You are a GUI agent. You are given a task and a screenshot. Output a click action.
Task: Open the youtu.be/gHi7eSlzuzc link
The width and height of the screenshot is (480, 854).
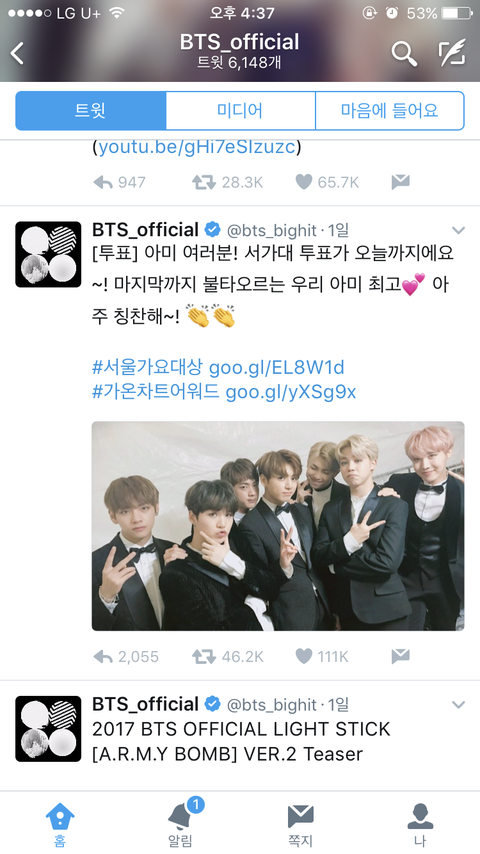coord(197,147)
